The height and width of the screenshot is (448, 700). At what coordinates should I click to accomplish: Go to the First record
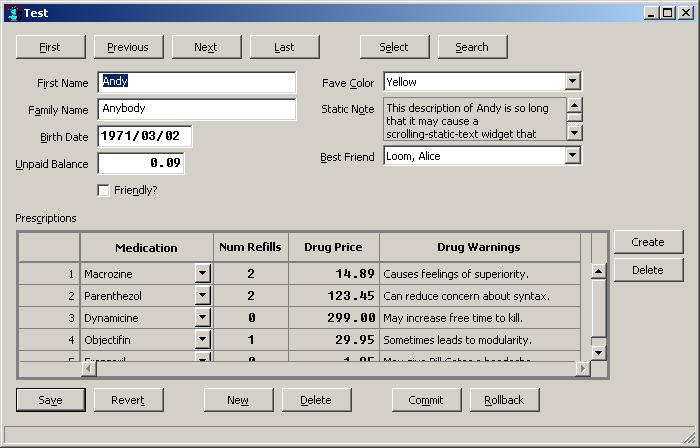click(49, 47)
